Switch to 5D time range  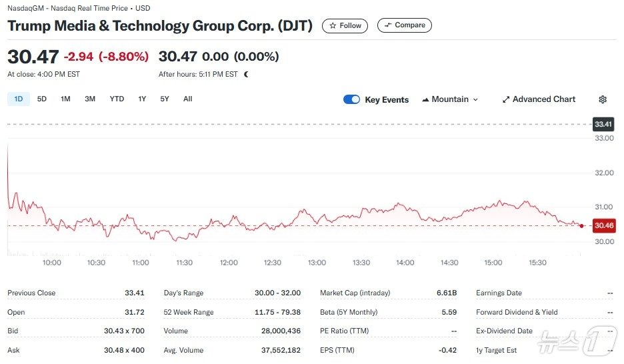[42, 99]
